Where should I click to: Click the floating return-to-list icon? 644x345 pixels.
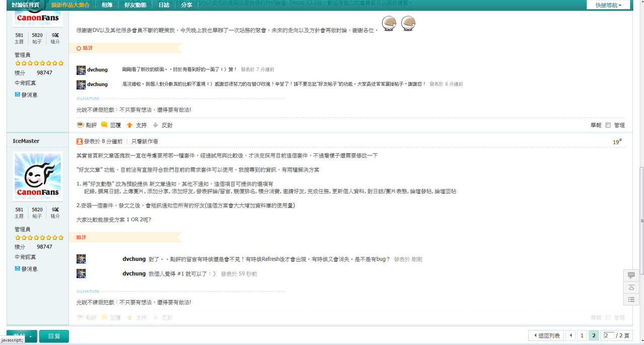pyautogui.click(x=631, y=299)
